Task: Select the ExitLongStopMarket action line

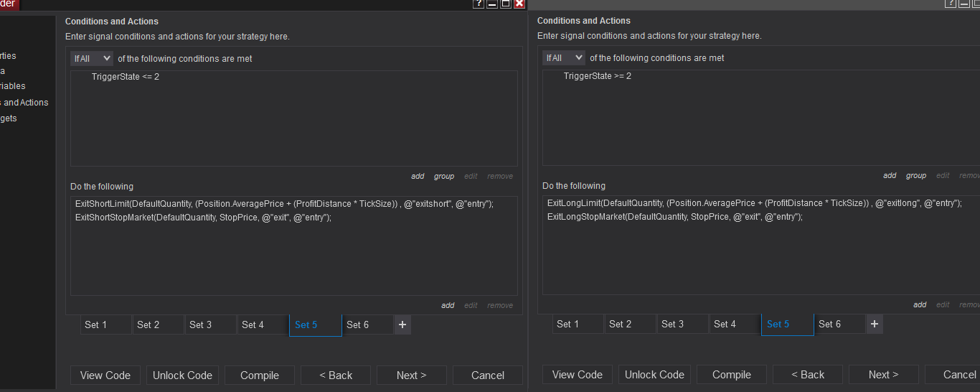Action: pos(674,217)
